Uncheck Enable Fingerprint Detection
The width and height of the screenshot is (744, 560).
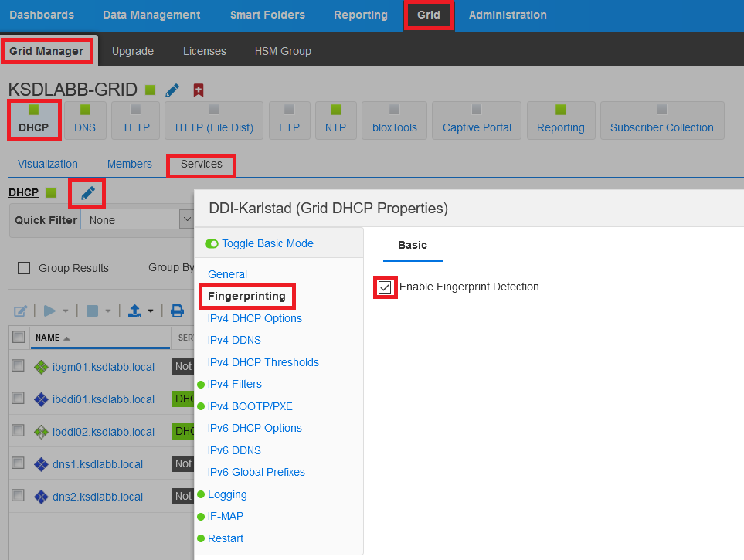pos(385,287)
